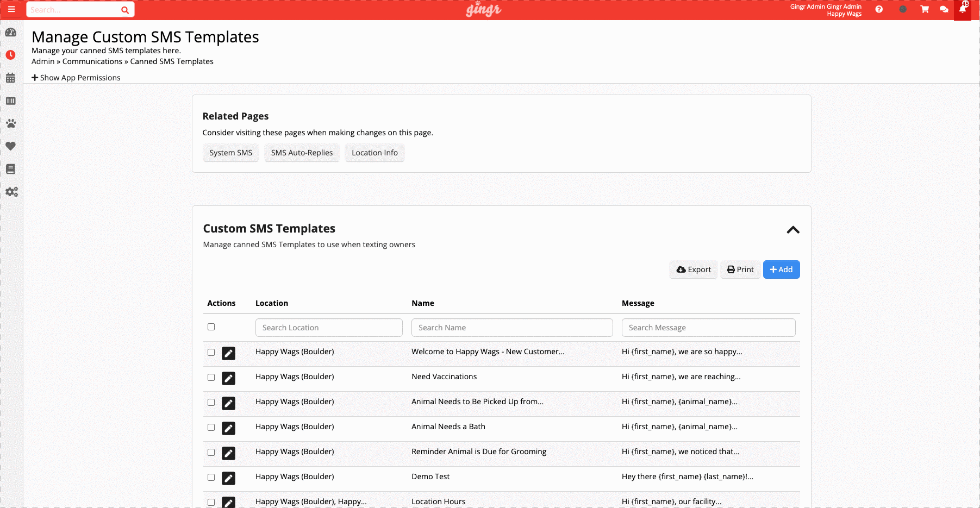Go to Communications breadcrumb
980x508 pixels.
pyautogui.click(x=92, y=61)
